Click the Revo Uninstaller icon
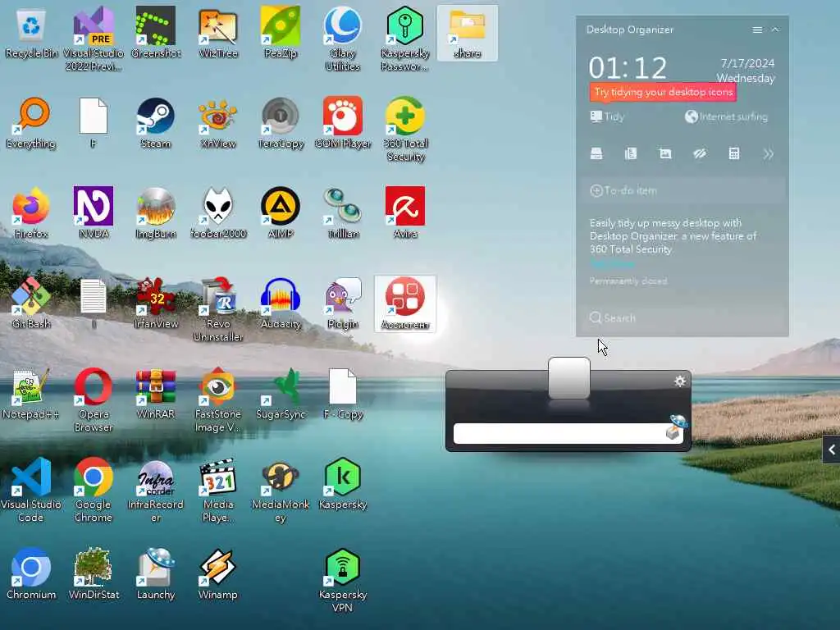The image size is (840, 630). [x=217, y=309]
